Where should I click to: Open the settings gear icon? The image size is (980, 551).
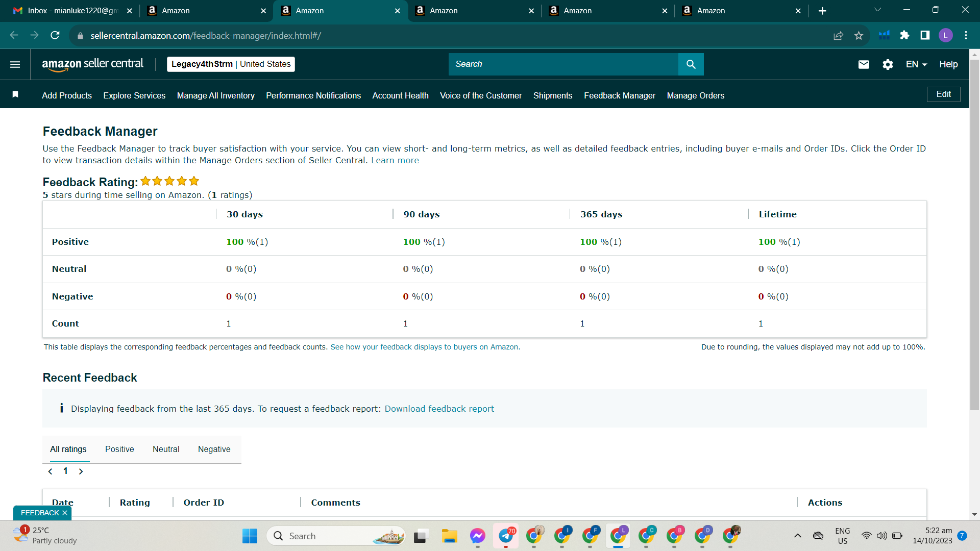point(888,64)
